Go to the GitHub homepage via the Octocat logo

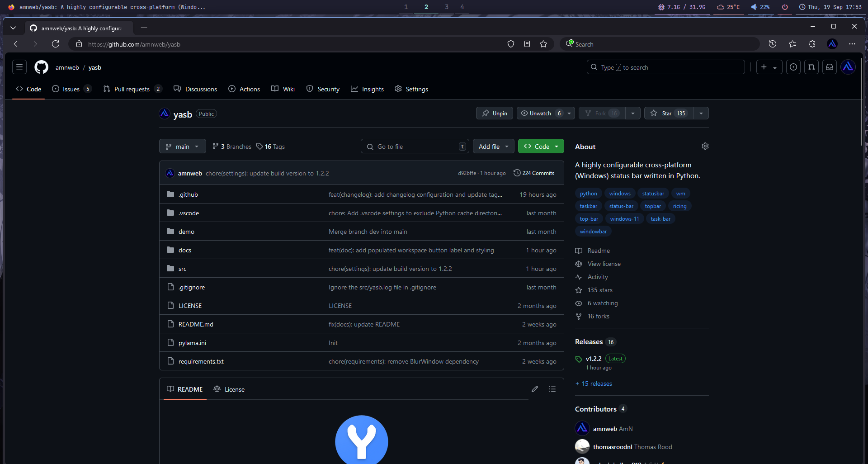click(41, 67)
